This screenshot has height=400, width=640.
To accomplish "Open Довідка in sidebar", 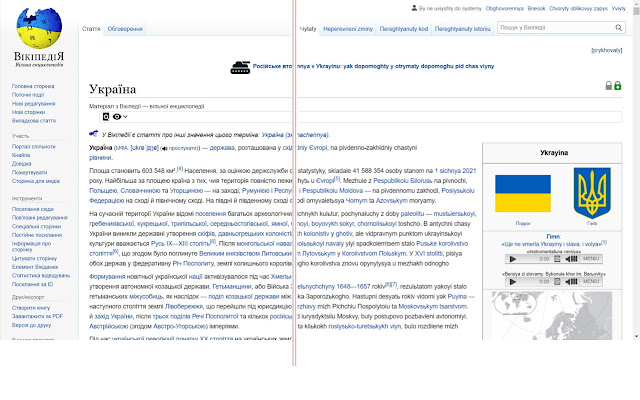I will click(x=22, y=164).
